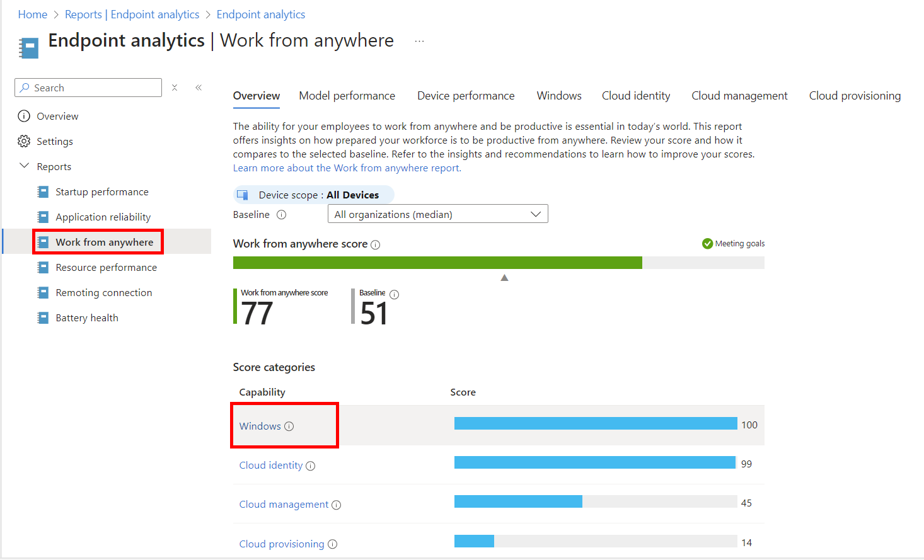Open Reports | Endpoint analytics breadcrumb
Screen dimensions: 924x560
pyautogui.click(x=132, y=14)
